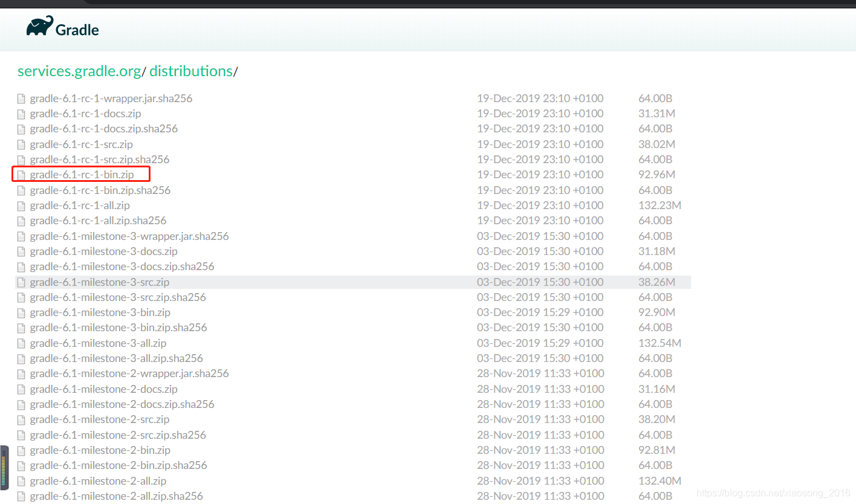856x504 pixels.
Task: Click file icon beside gradle-6.1-milestone-3-all.zip.sha256
Action: pyautogui.click(x=21, y=358)
